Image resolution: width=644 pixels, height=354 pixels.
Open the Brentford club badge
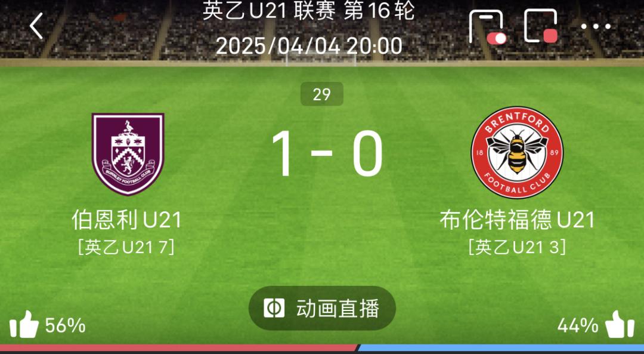coord(517,153)
